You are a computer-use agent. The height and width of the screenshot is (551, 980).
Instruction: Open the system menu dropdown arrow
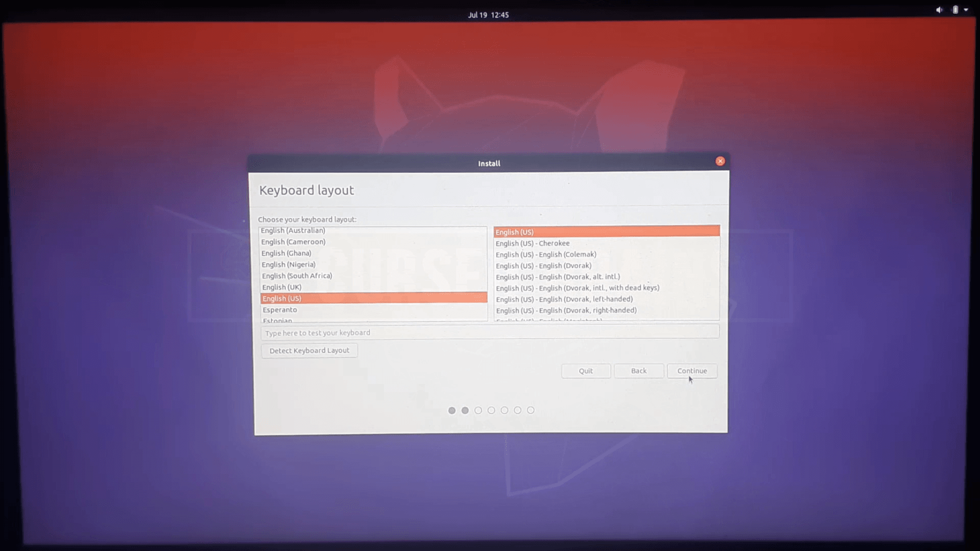click(966, 10)
